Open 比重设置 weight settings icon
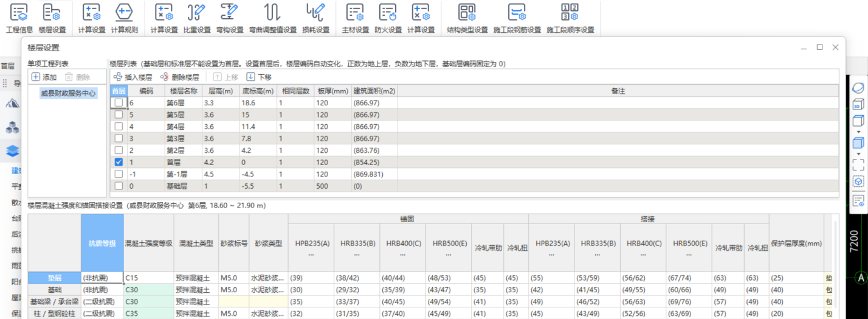This screenshot has height=319, width=868. click(196, 12)
